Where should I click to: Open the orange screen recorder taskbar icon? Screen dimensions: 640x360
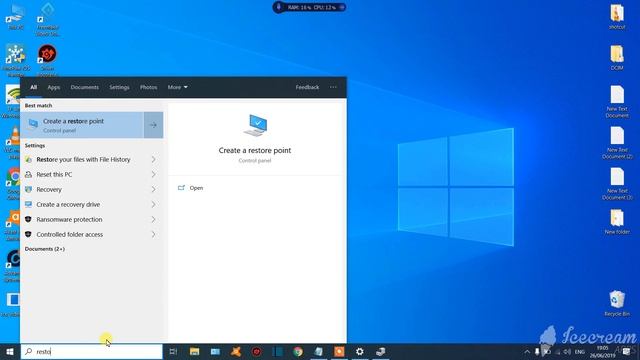pos(339,351)
